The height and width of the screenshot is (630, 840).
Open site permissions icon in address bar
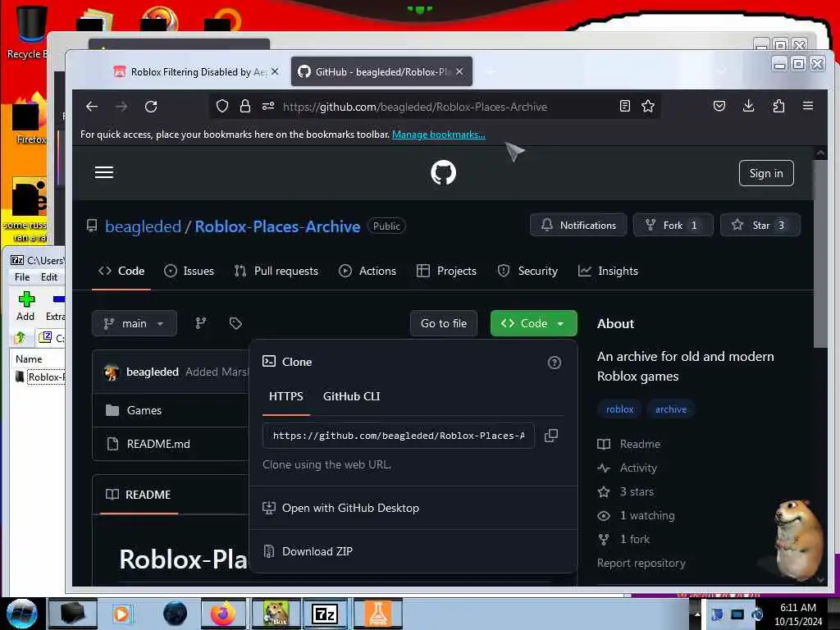pyautogui.click(x=268, y=106)
